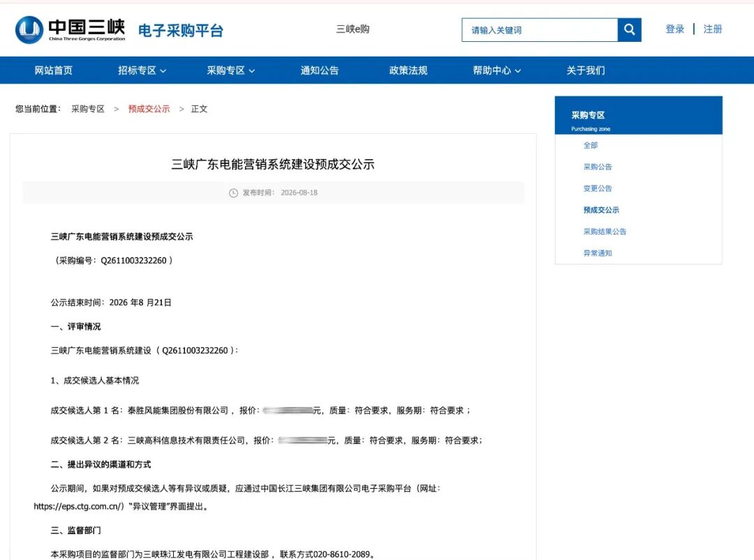Open the 登录 login link
754x560 pixels.
point(674,29)
